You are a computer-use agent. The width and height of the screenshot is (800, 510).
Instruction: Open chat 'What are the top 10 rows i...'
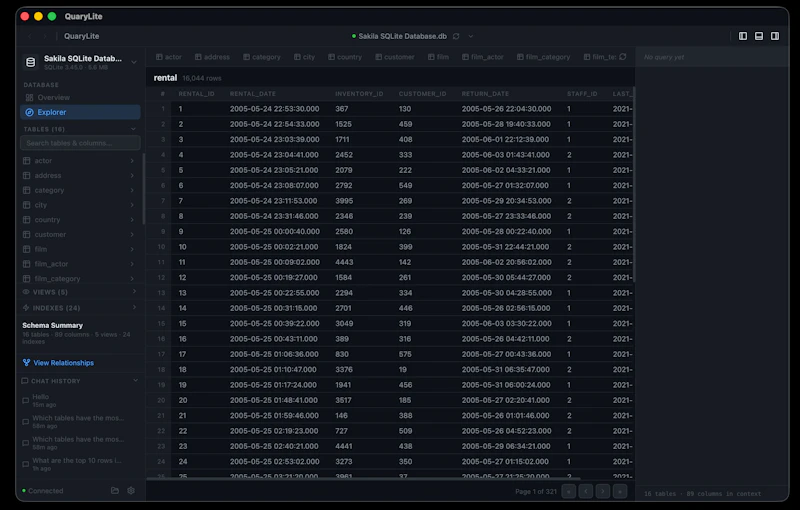(80, 464)
